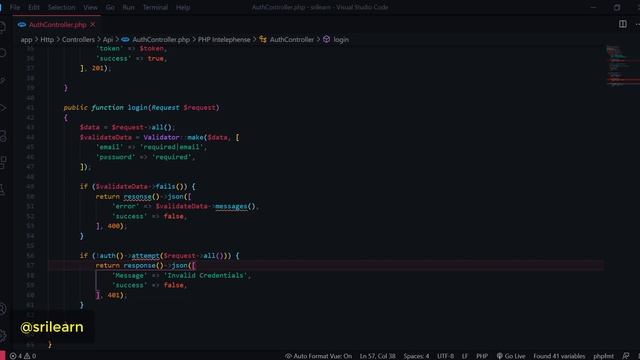640x360 pixels.
Task: Click the underlined 'attempt' method call
Action: point(145,256)
